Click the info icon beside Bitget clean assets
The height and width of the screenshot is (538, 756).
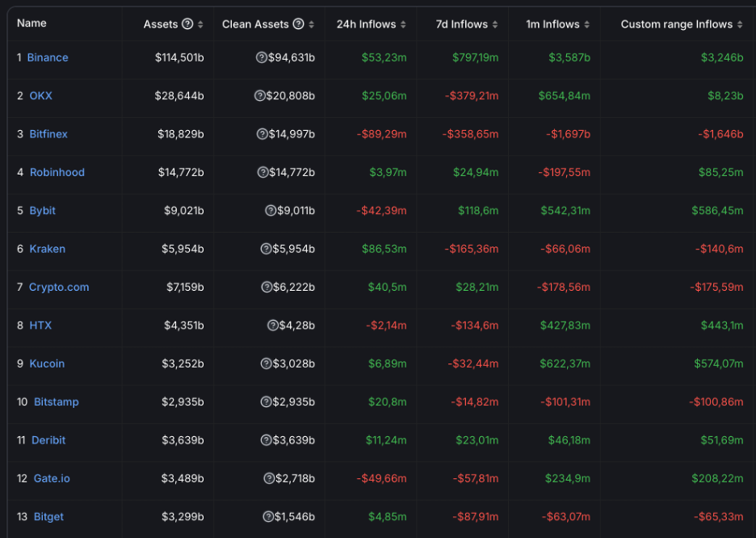tap(268, 517)
